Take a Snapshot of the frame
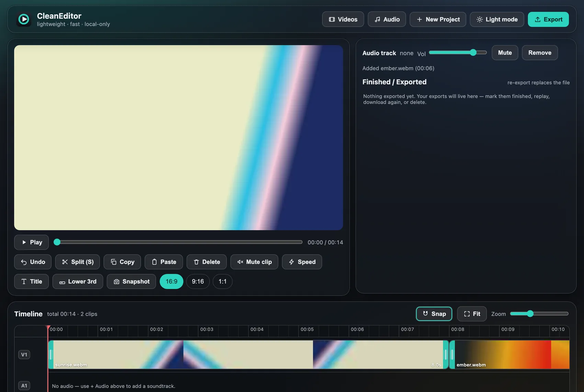584x392 pixels. (x=131, y=281)
